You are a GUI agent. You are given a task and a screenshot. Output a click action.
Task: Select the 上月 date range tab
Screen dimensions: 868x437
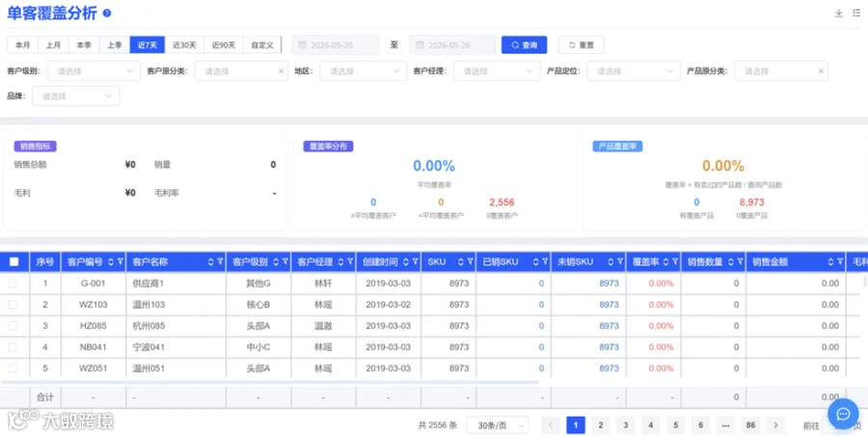point(53,45)
